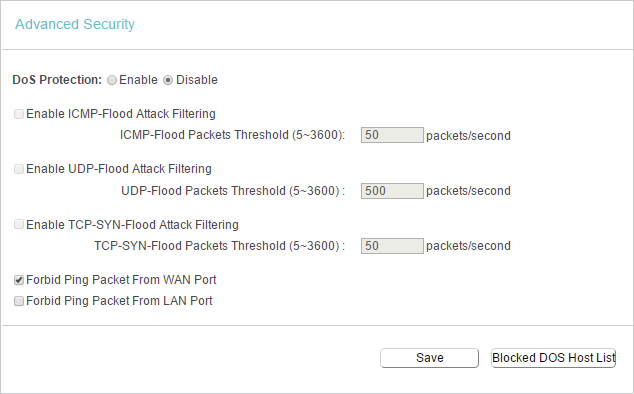Check Forbid Ping Packet From LAN Port
This screenshot has height=394, width=634.
click(x=19, y=301)
